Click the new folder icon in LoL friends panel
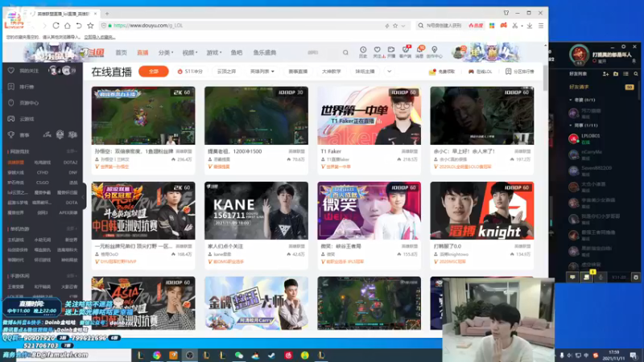Viewport: 644px width, 362px height. (x=616, y=74)
